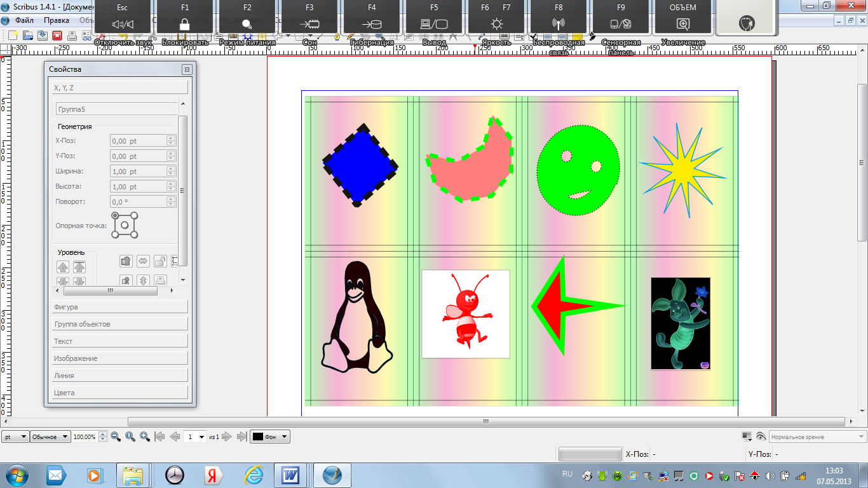Close the Свойства properties panel

click(187, 69)
